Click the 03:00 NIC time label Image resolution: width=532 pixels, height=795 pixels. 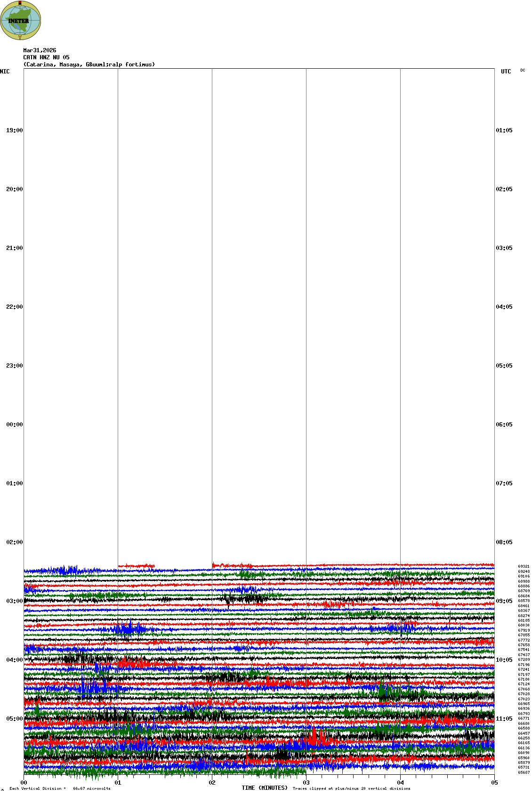[14, 601]
